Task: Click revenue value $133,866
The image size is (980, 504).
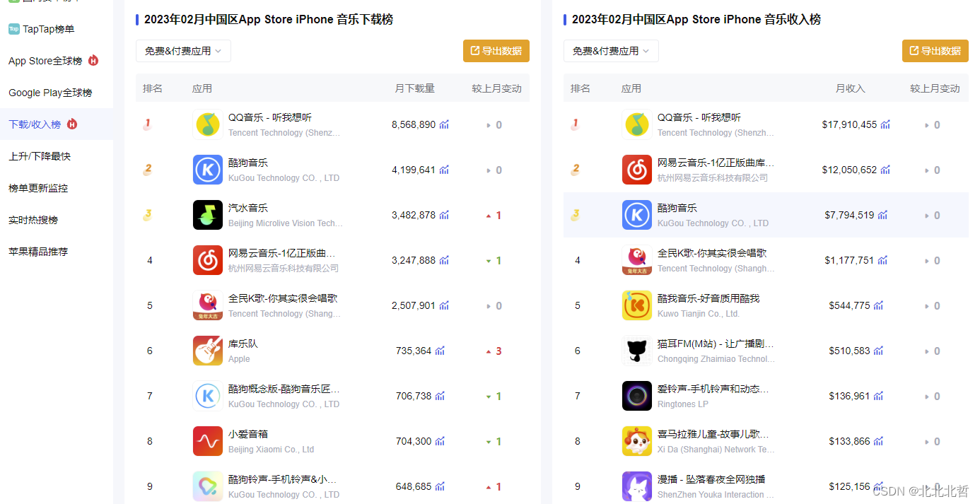Action: [x=849, y=441]
